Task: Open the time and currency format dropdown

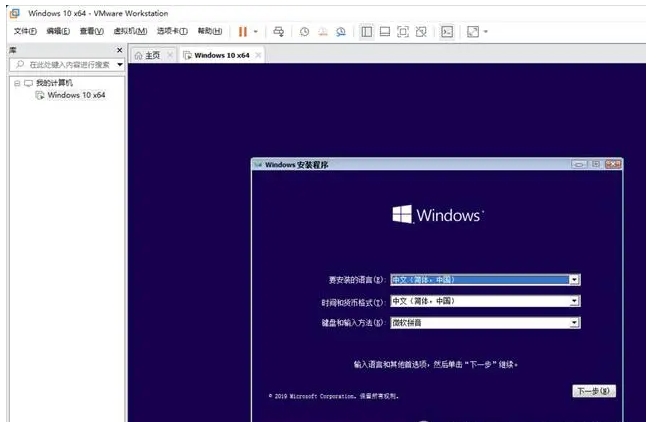Action: (x=574, y=301)
